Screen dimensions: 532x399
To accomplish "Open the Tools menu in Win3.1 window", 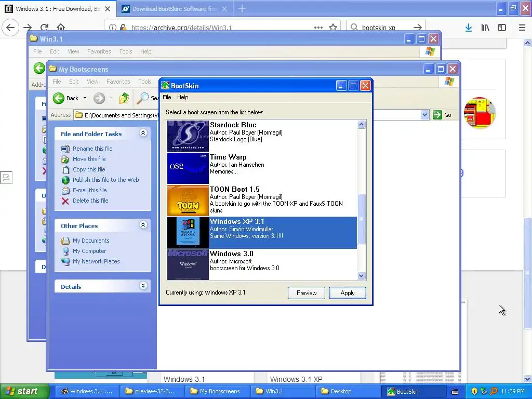I will (x=126, y=51).
